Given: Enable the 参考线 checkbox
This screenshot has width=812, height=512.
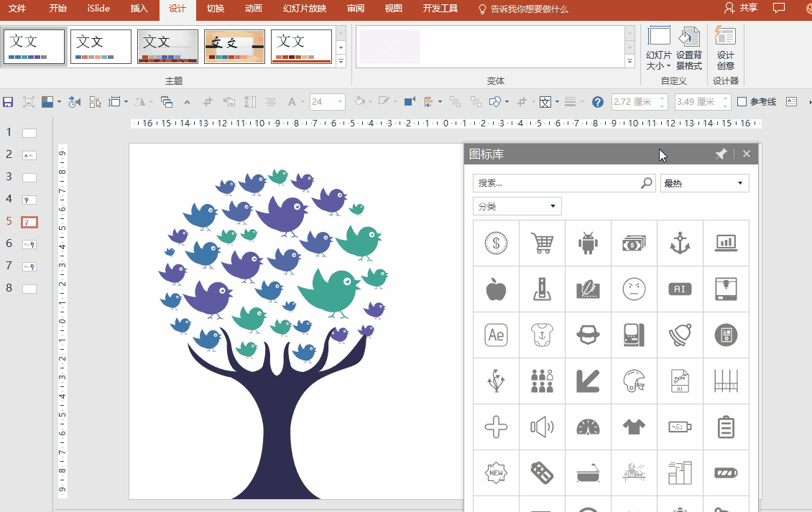Looking at the screenshot, I should pos(742,102).
